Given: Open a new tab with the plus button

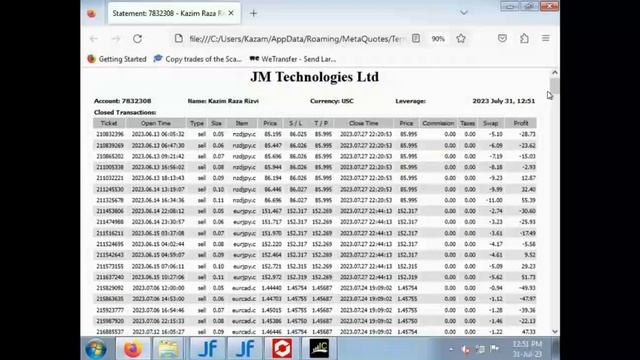Looking at the screenshot, I should tap(253, 13).
